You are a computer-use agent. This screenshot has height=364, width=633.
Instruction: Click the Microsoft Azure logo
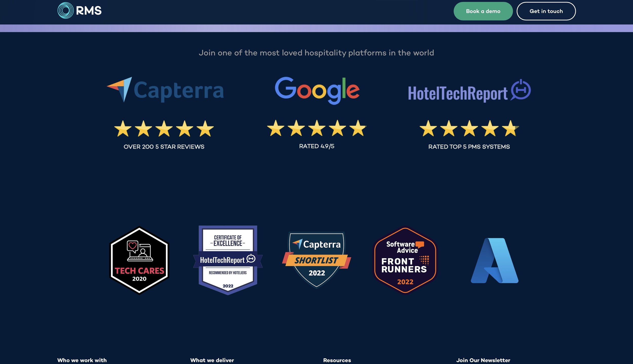coord(494,260)
